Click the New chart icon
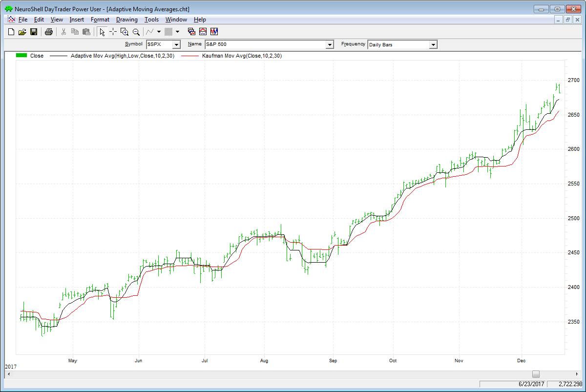Viewport: 586px width, 392px height. tap(11, 32)
